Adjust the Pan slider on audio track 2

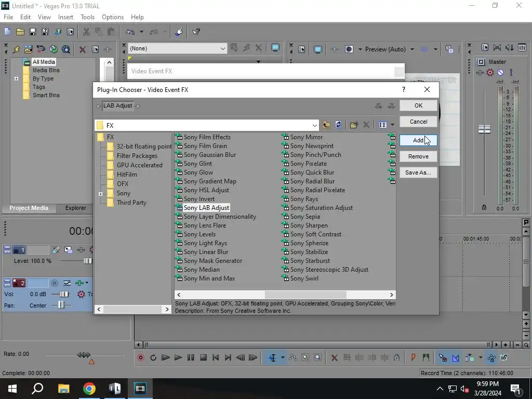[x=61, y=305]
